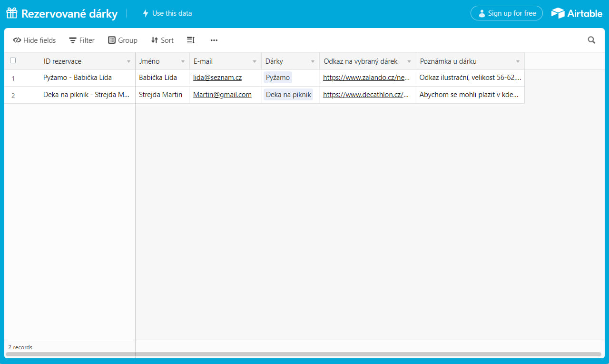Click the Hide fields button
609x364 pixels.
pos(34,40)
